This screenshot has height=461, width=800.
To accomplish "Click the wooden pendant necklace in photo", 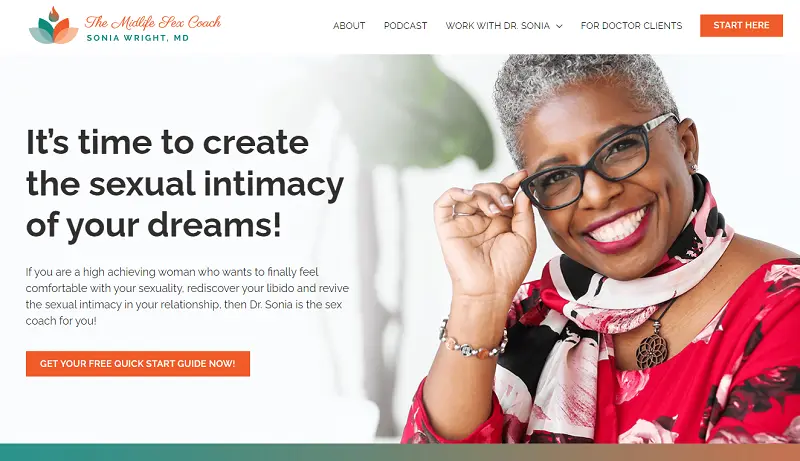I will click(x=652, y=350).
